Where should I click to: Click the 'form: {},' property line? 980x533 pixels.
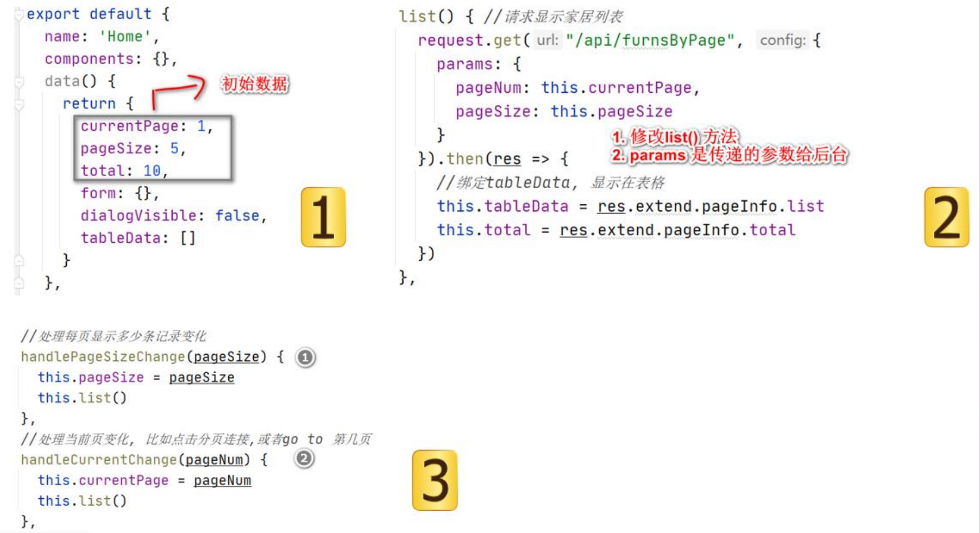120,193
